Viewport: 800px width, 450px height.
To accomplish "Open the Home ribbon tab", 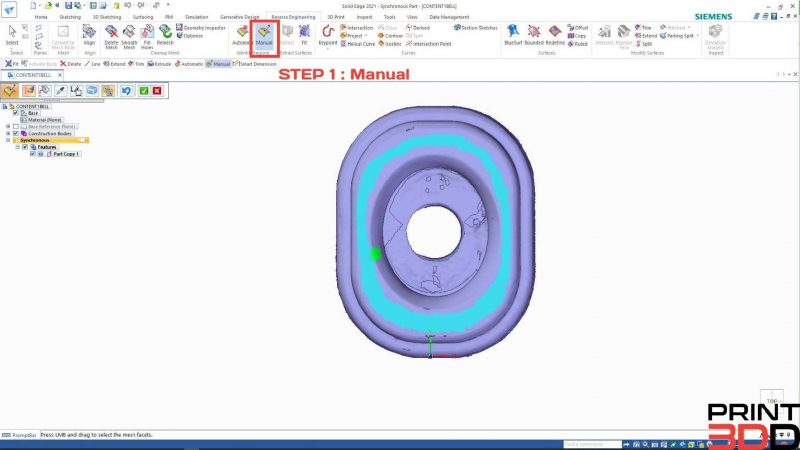I will 41,17.
